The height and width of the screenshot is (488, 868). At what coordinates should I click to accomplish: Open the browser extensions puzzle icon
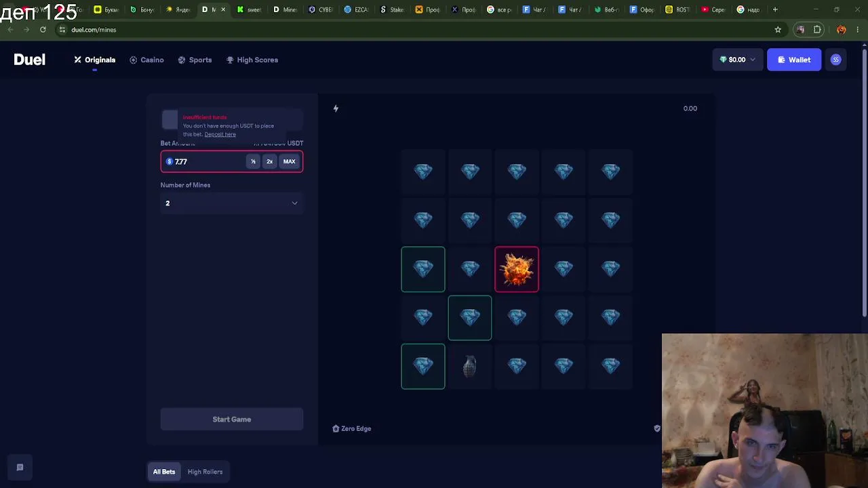pyautogui.click(x=817, y=30)
